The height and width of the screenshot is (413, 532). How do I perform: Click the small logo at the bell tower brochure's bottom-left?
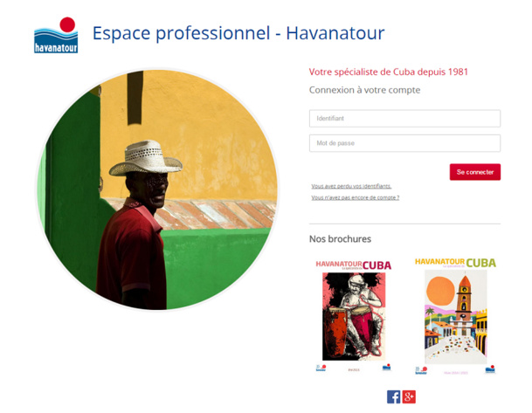pyautogui.click(x=421, y=370)
